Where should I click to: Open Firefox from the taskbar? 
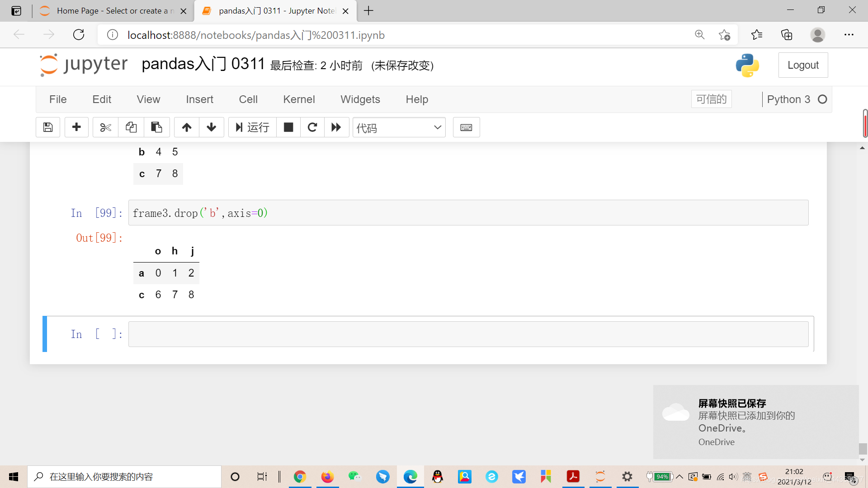[327, 476]
